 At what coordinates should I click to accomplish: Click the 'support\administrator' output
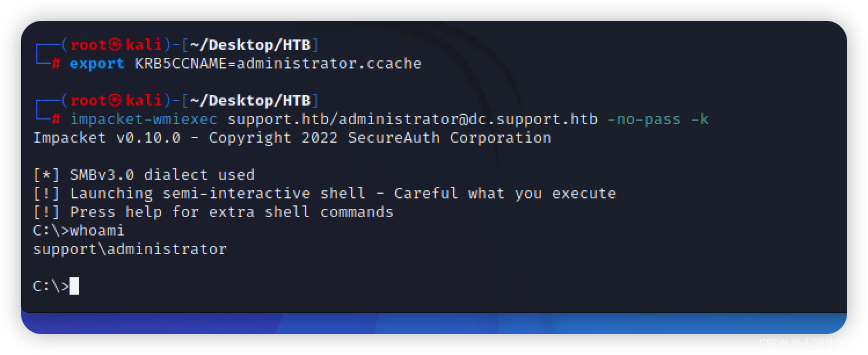click(130, 249)
